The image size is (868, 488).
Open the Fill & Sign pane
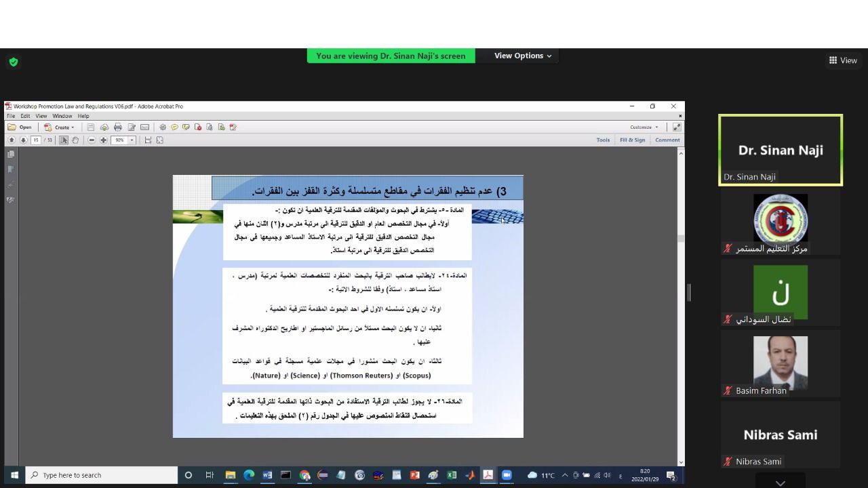pyautogui.click(x=632, y=140)
